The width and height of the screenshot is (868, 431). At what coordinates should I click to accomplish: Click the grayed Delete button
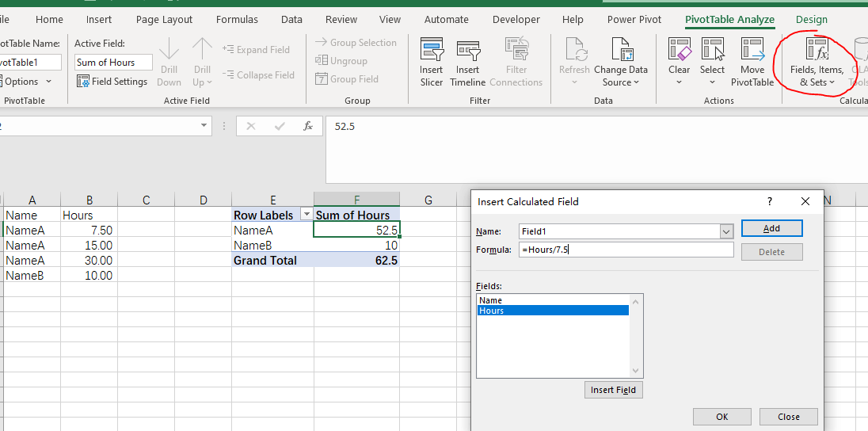click(771, 251)
